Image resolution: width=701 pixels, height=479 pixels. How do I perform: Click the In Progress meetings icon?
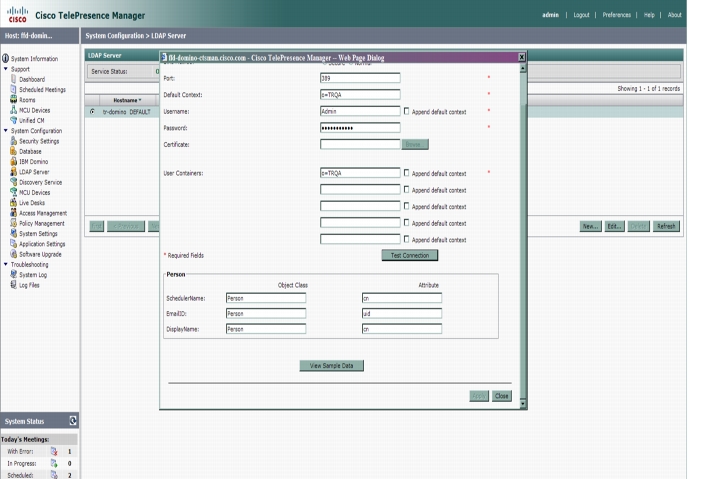tap(54, 463)
